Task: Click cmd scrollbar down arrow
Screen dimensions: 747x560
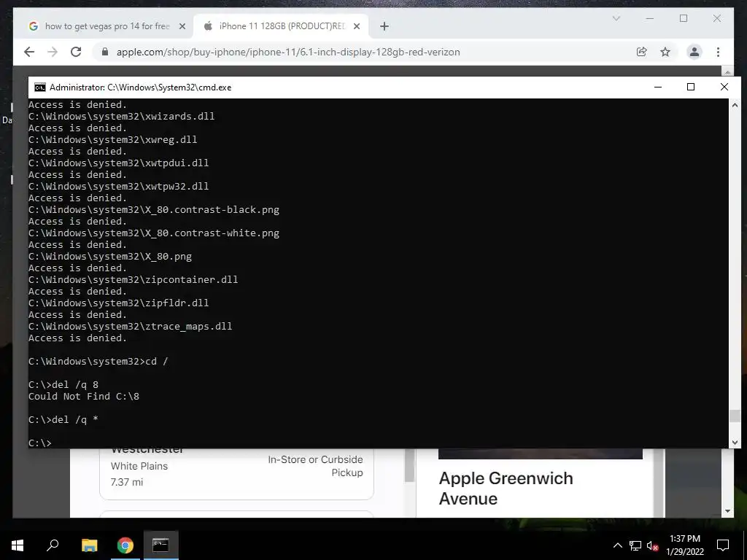Action: [735, 443]
